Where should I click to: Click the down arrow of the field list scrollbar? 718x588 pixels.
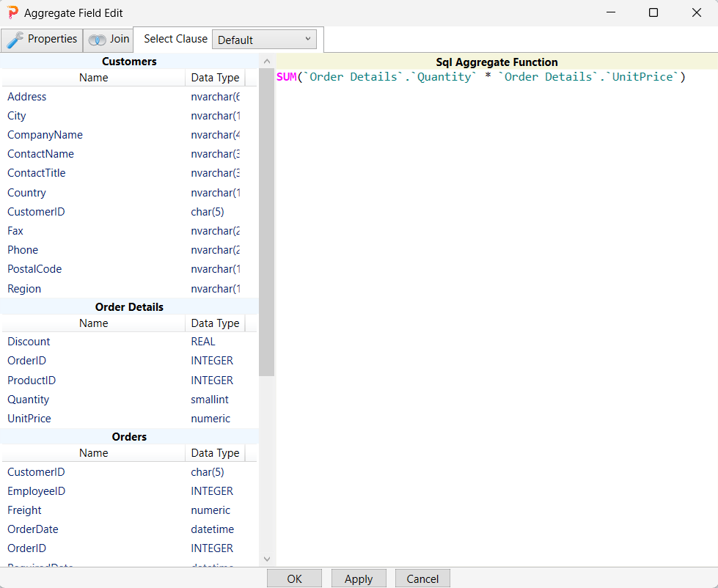click(267, 559)
